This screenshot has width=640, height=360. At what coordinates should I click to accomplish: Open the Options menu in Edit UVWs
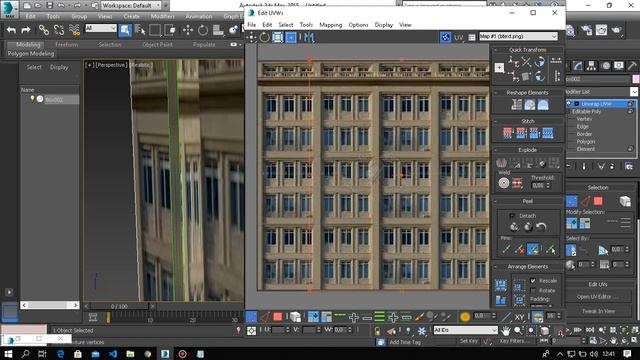click(x=358, y=25)
